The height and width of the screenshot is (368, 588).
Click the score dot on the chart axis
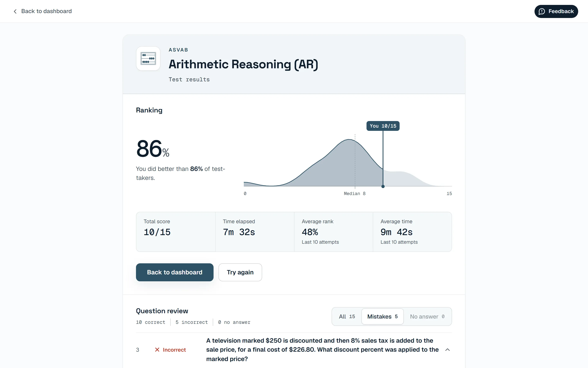(x=383, y=186)
